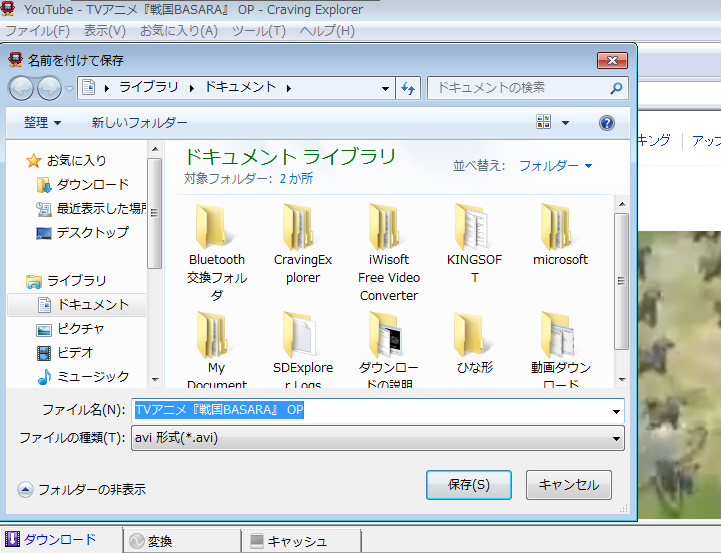Open the お気に入り(A) menu
Image resolution: width=721 pixels, height=553 pixels.
point(178,31)
